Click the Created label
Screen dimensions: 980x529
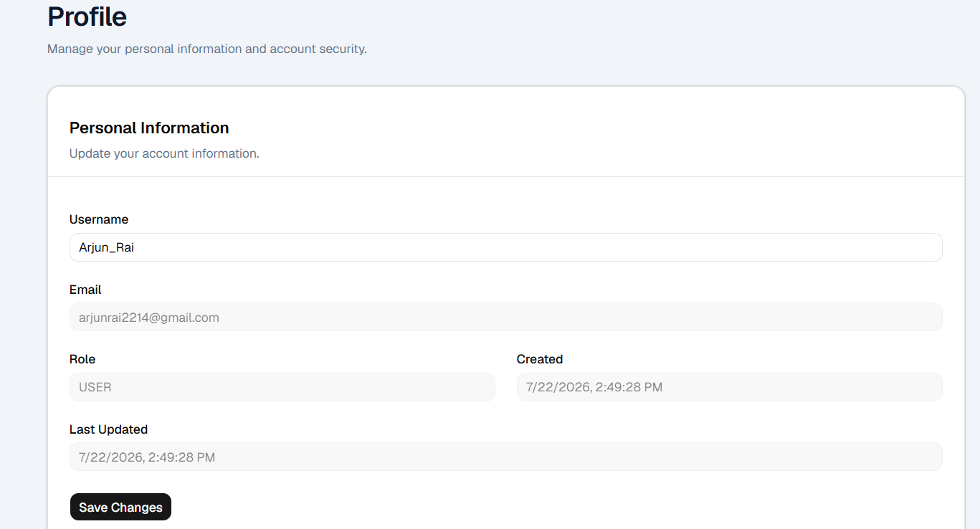540,359
